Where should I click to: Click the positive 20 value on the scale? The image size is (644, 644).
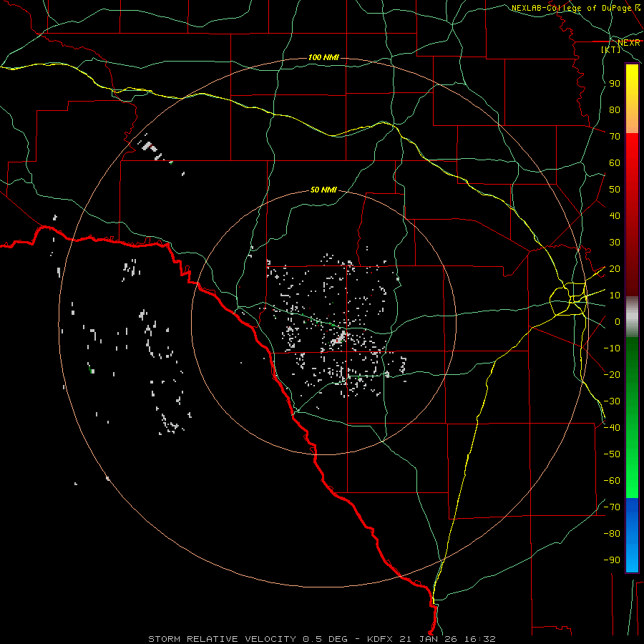(615, 268)
